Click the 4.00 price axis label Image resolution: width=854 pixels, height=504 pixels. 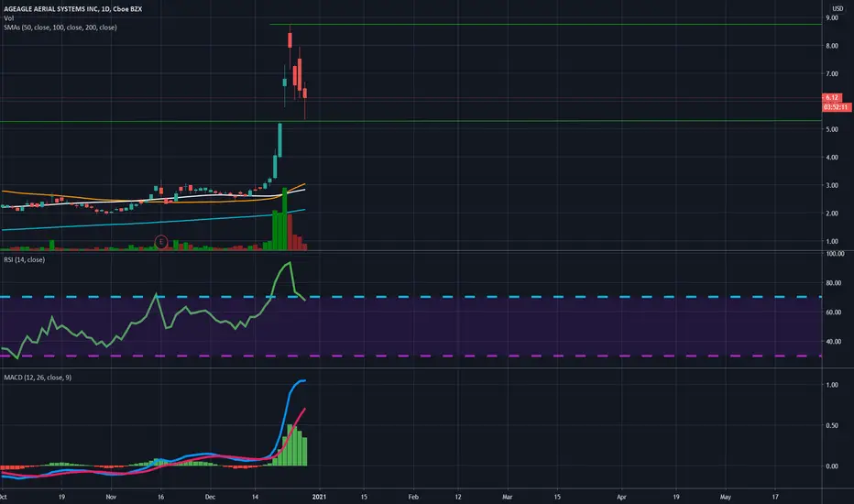tap(832, 158)
